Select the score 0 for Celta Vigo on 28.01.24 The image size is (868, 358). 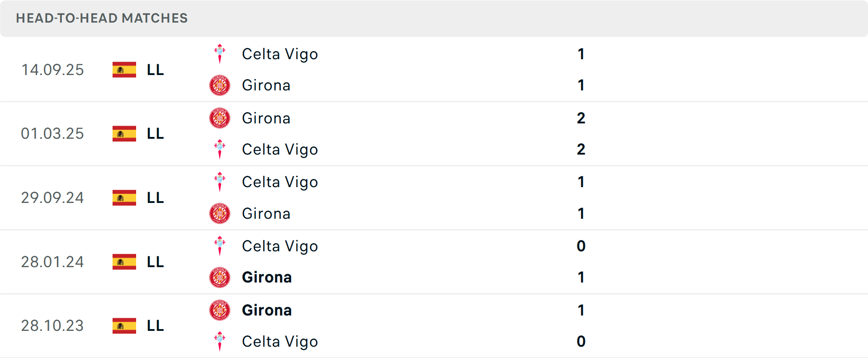(x=581, y=246)
